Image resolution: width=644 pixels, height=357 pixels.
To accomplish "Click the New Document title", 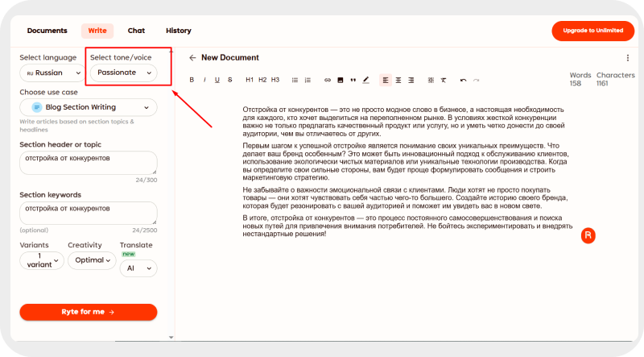I will coord(230,57).
